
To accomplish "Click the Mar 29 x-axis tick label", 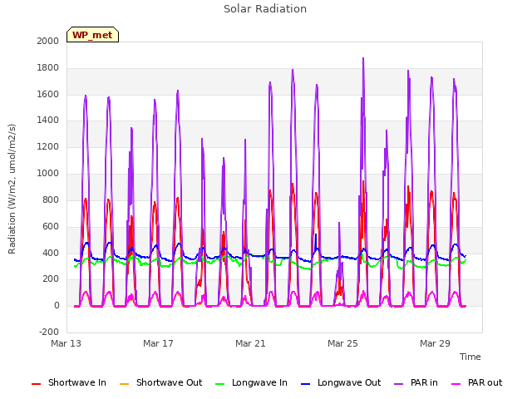I will click(435, 343).
